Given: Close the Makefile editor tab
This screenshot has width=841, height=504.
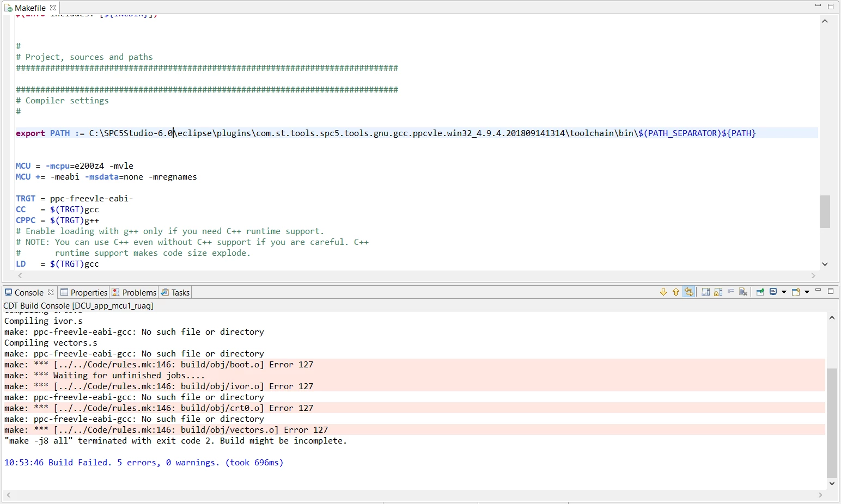Looking at the screenshot, I should [x=53, y=8].
